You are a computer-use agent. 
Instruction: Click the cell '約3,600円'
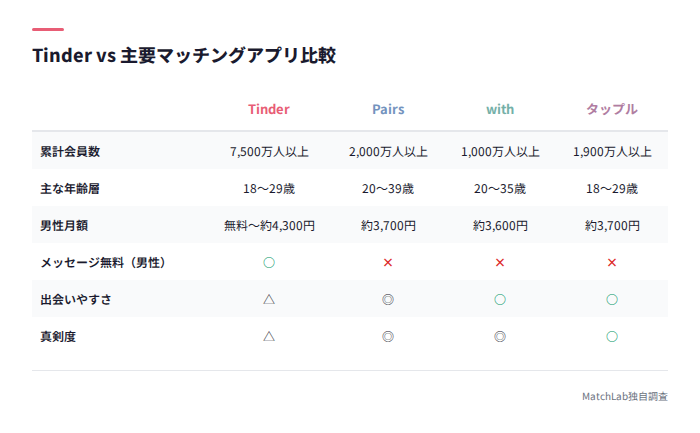[x=500, y=226]
